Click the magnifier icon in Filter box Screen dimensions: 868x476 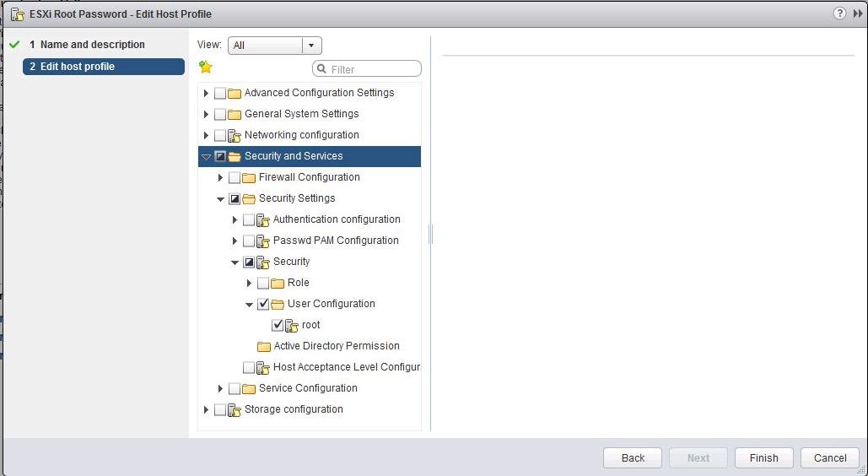click(321, 68)
